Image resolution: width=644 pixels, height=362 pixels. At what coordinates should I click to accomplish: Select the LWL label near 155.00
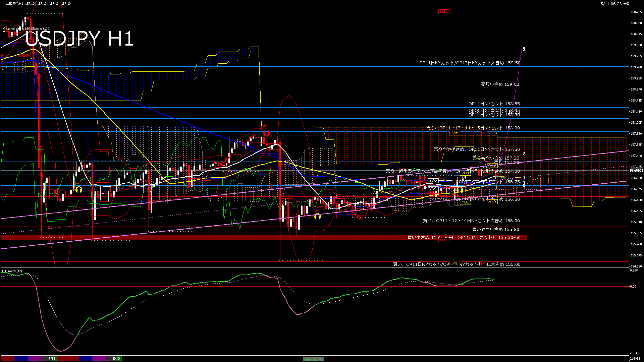pyautogui.click(x=454, y=263)
